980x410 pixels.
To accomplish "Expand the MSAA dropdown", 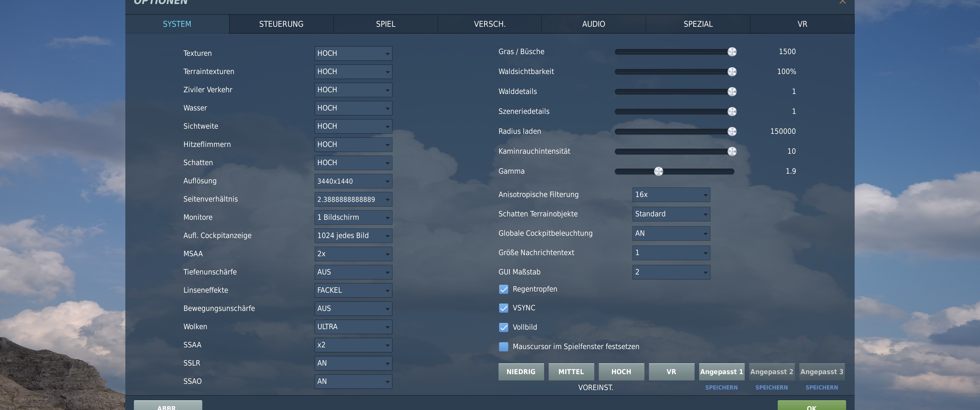I will click(353, 254).
